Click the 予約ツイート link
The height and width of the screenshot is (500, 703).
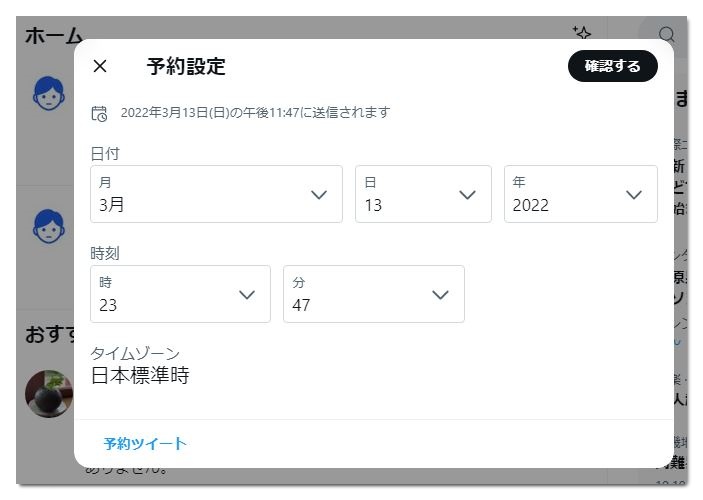[145, 443]
